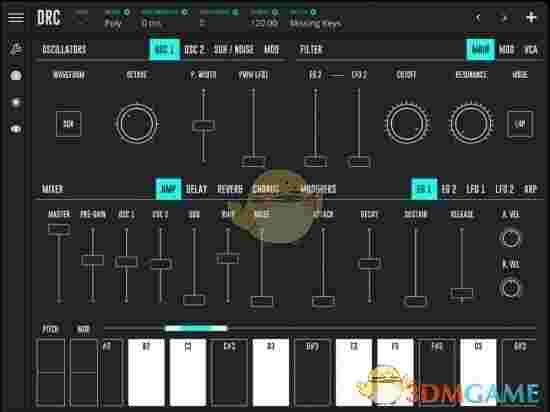
Task: Play the G3 key
Action: (478, 373)
